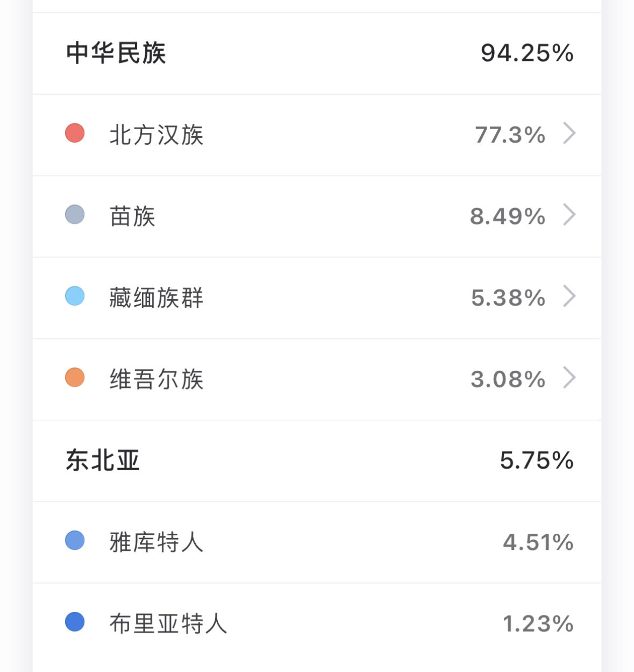Expand the 苗族 chevron arrow

coord(569,215)
